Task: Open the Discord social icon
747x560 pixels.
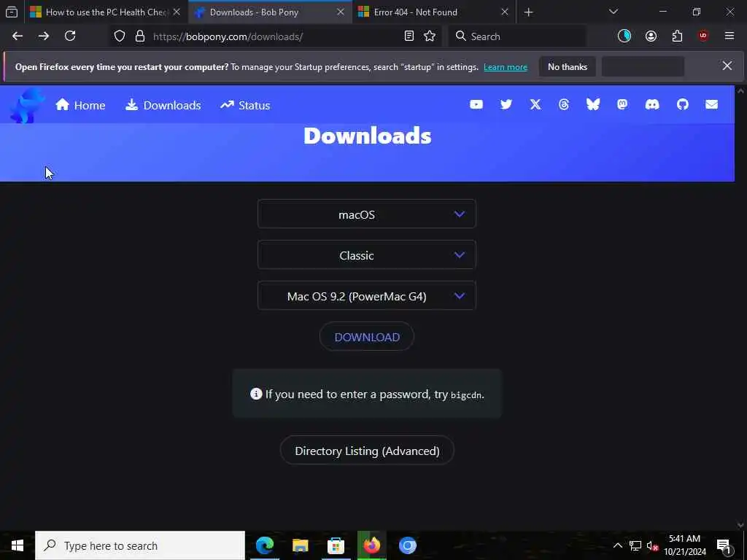Action: coord(652,104)
